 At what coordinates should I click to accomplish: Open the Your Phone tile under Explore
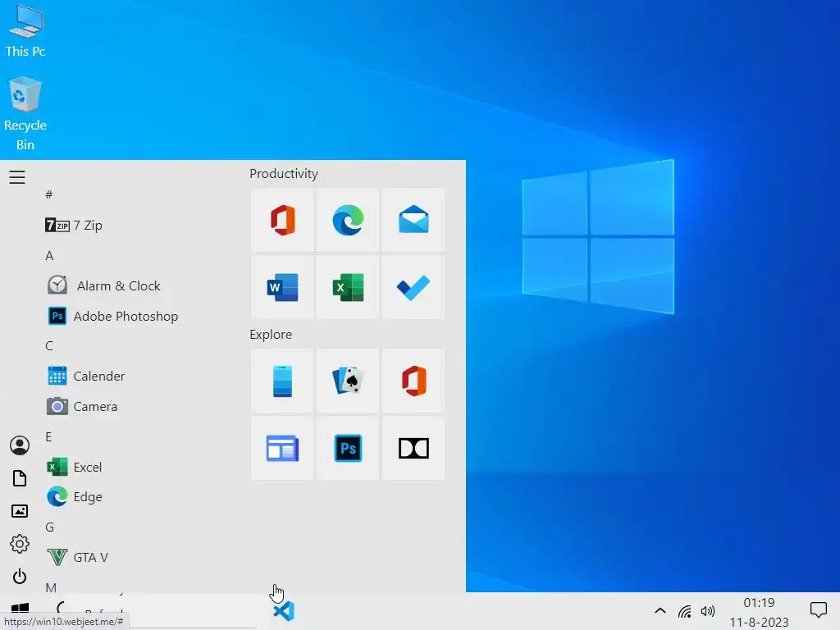click(x=282, y=381)
